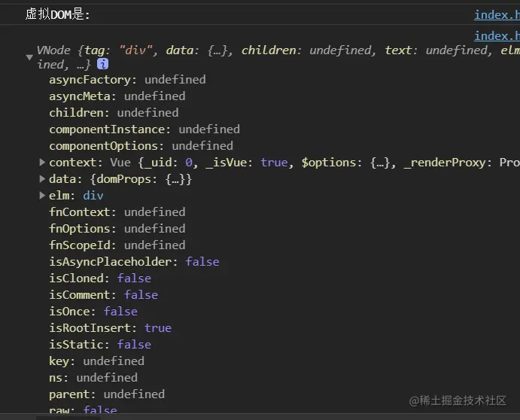Select the asyncMeta property row

click(x=117, y=96)
